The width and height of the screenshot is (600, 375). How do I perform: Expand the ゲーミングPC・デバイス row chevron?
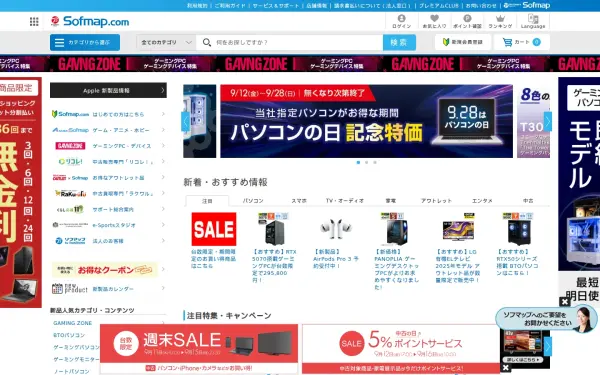point(163,146)
